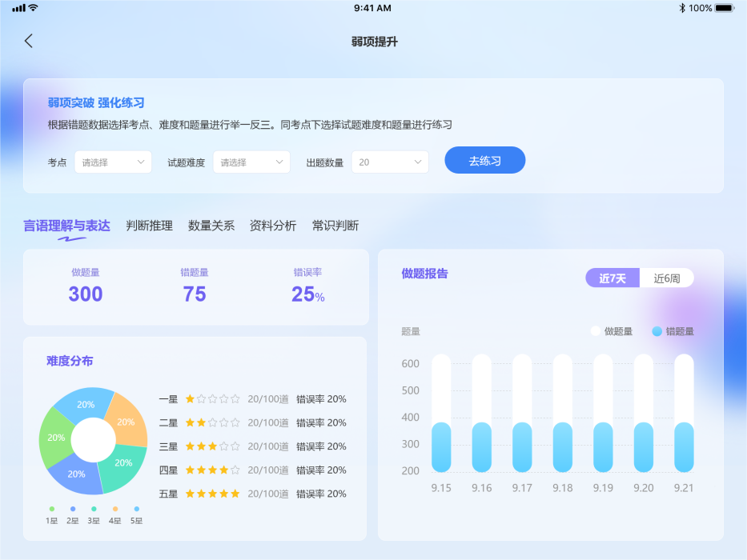Open the 试题难度 dropdown

[x=251, y=162]
